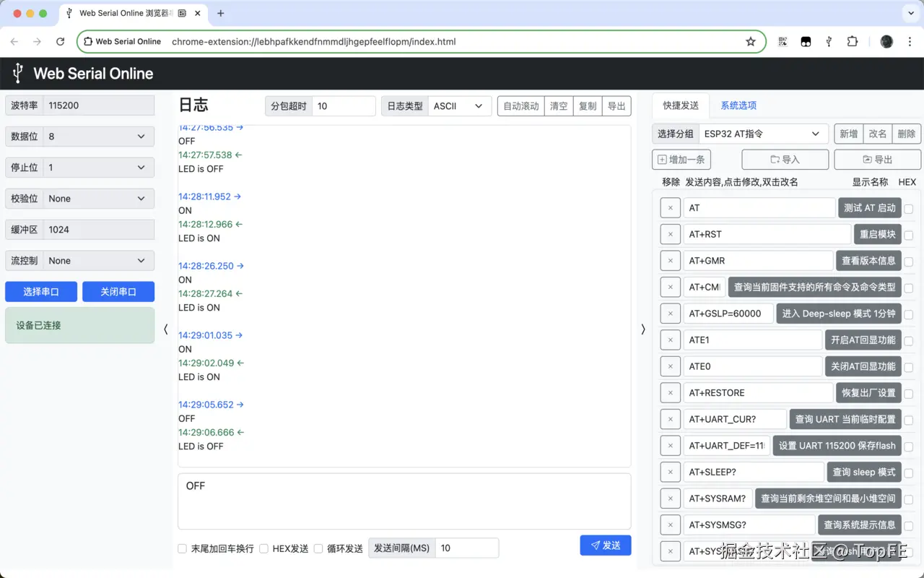Click the 选择串口 button
Screen dimensions: 924x578
coord(40,291)
